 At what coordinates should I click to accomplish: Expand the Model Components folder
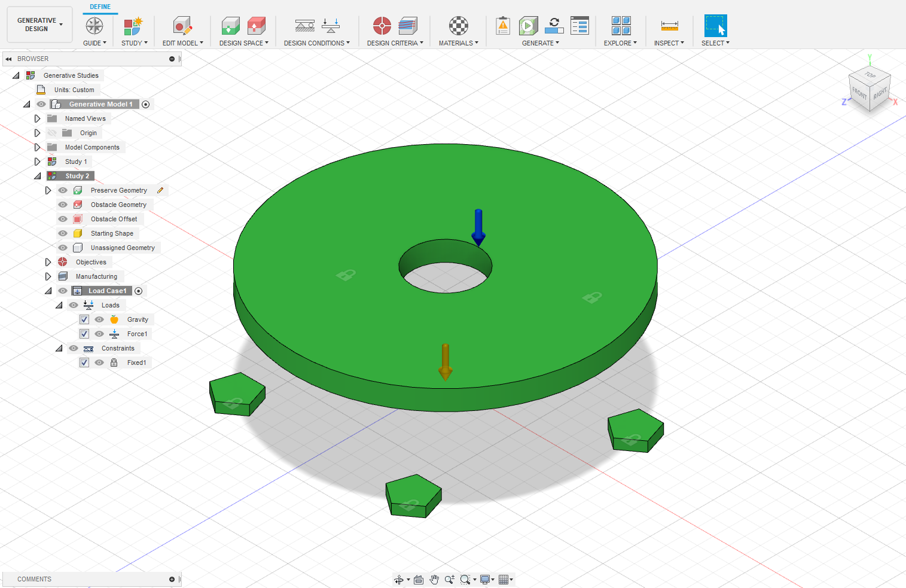tap(37, 147)
